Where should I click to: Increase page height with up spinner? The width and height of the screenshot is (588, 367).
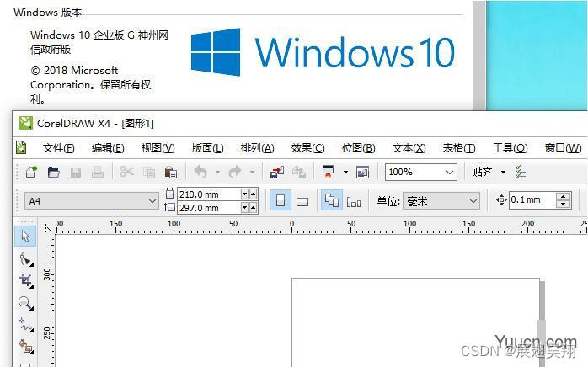[x=253, y=207]
